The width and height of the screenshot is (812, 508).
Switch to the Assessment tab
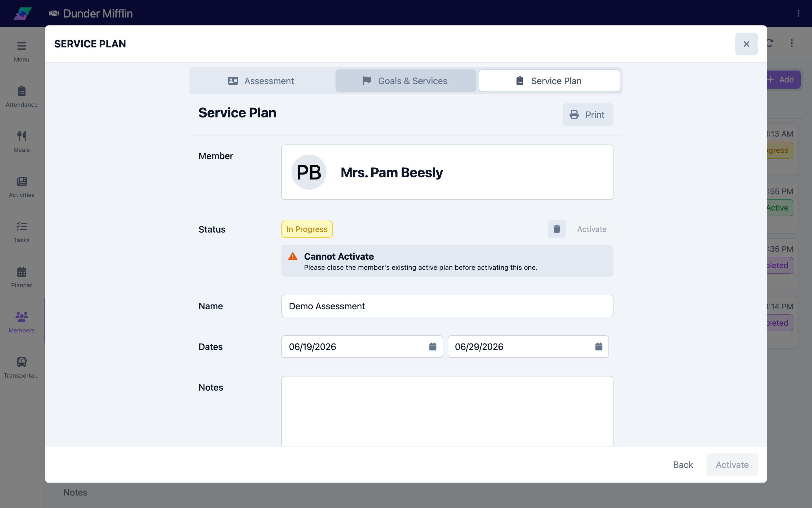coord(261,81)
